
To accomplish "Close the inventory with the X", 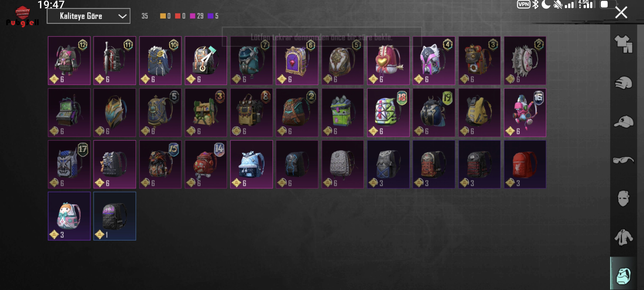I will point(621,13).
